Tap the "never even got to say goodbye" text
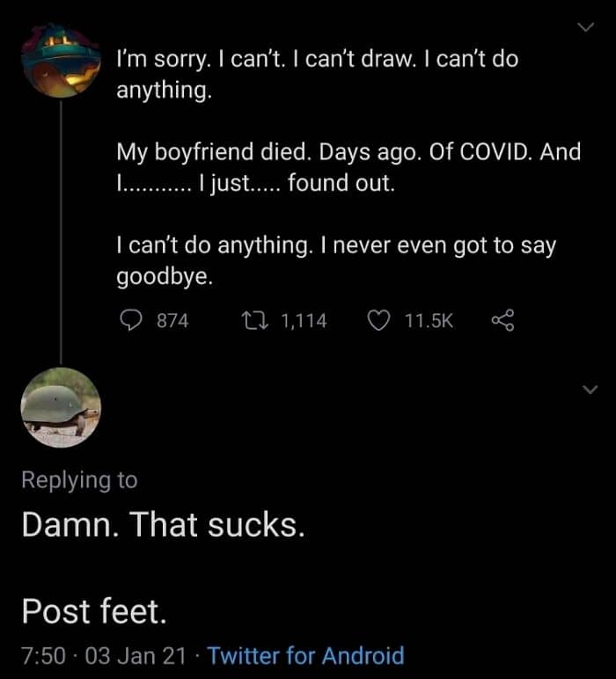Viewport: 616px width, 679px height. tap(334, 261)
